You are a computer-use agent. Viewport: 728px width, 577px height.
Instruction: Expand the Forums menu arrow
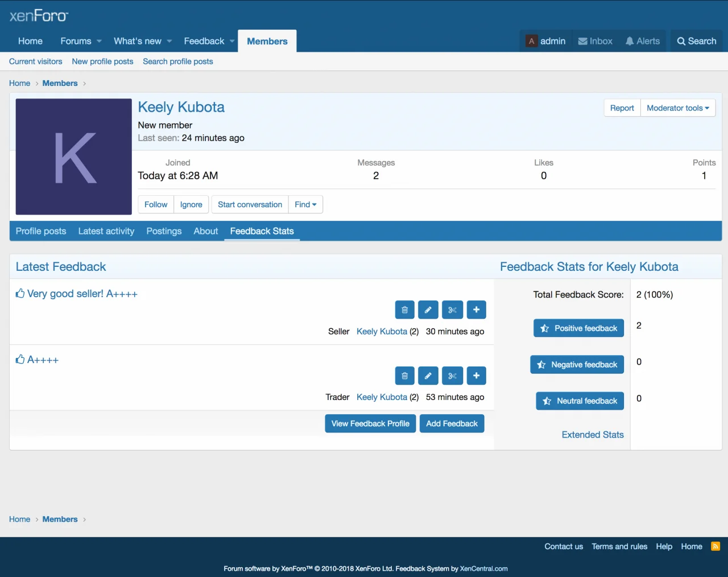click(x=99, y=41)
